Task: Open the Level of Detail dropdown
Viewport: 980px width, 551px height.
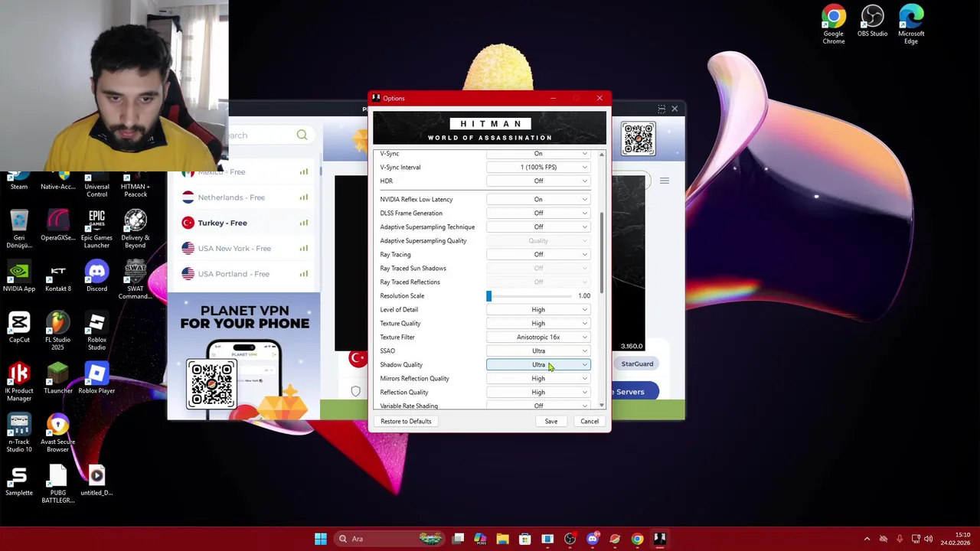Action: [x=538, y=310]
